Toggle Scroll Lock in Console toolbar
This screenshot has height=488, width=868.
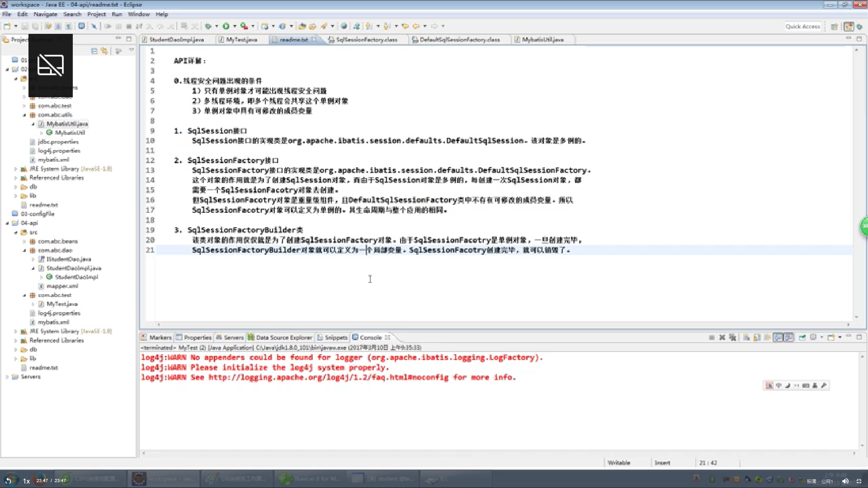[757, 338]
